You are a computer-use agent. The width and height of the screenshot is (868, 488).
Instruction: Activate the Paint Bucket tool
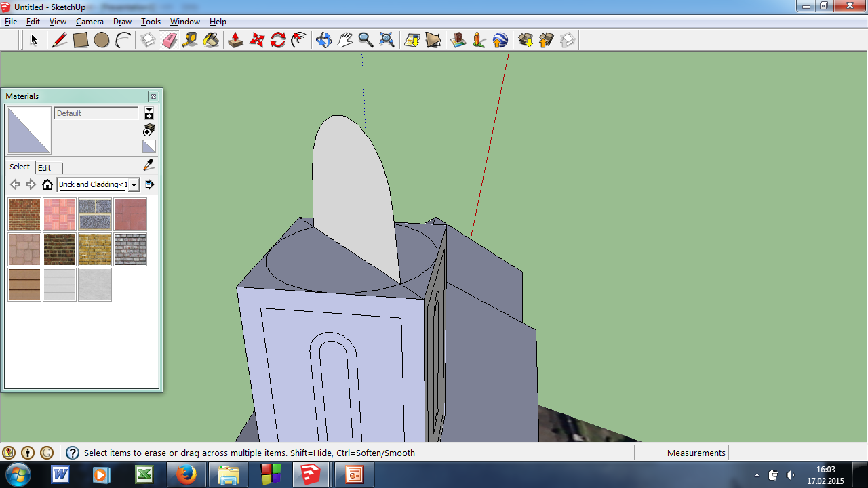(211, 41)
